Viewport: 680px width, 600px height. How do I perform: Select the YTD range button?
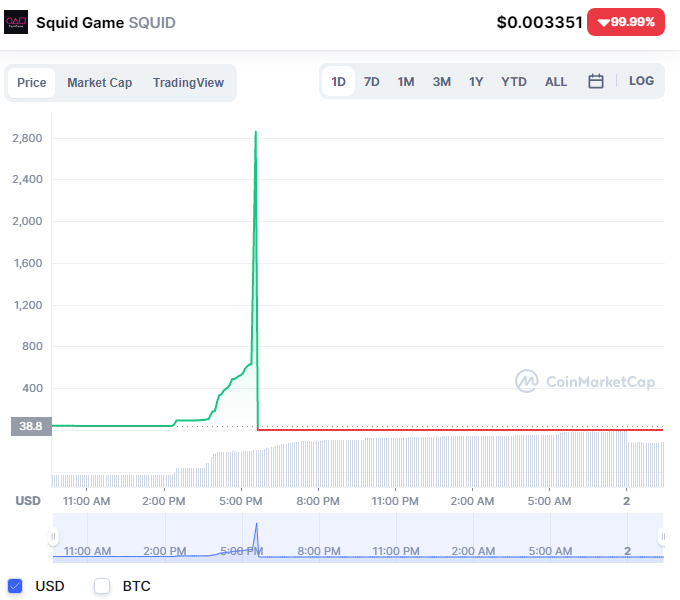click(513, 82)
